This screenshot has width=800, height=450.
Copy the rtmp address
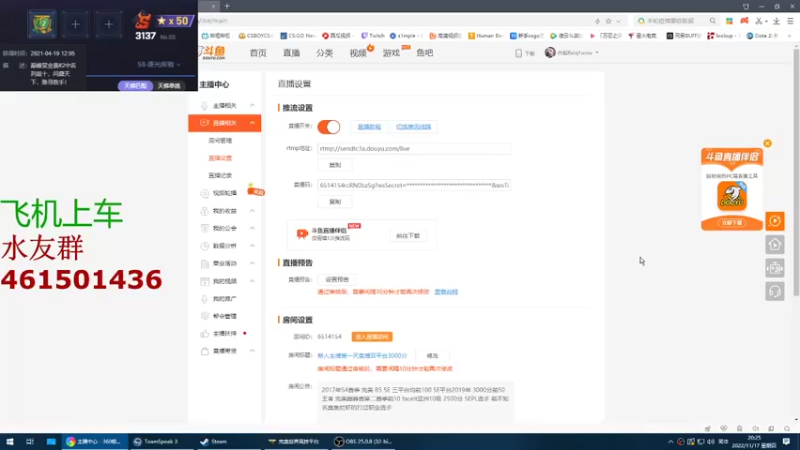(x=335, y=165)
